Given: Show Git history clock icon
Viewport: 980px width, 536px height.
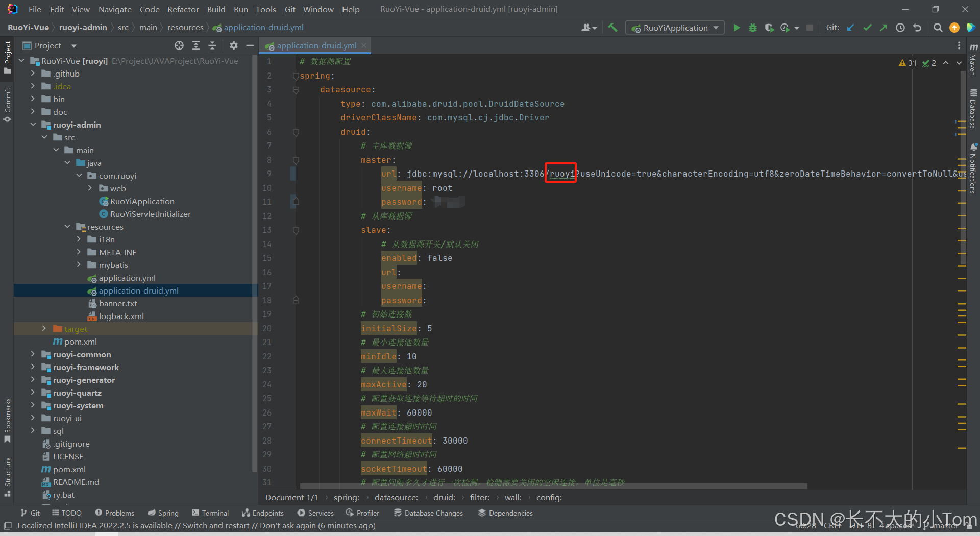Looking at the screenshot, I should (900, 28).
